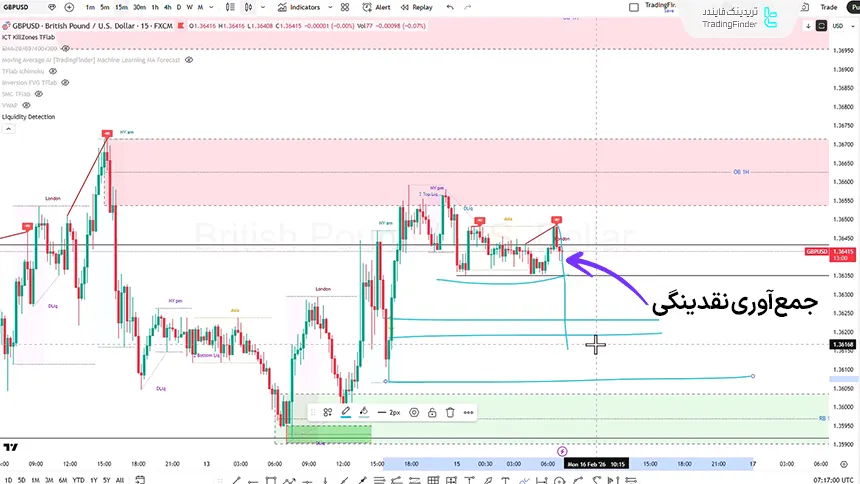Viewport: 860px width, 484px height.
Task: Open the Alert clock icon
Action: (x=365, y=7)
